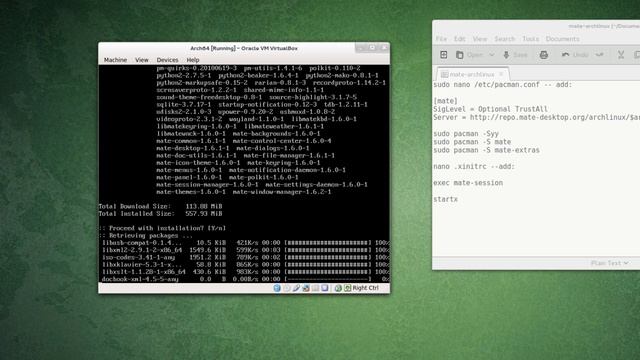This screenshot has height=360, width=640.
Task: Open the Plain Text language dropdown
Action: (609, 263)
